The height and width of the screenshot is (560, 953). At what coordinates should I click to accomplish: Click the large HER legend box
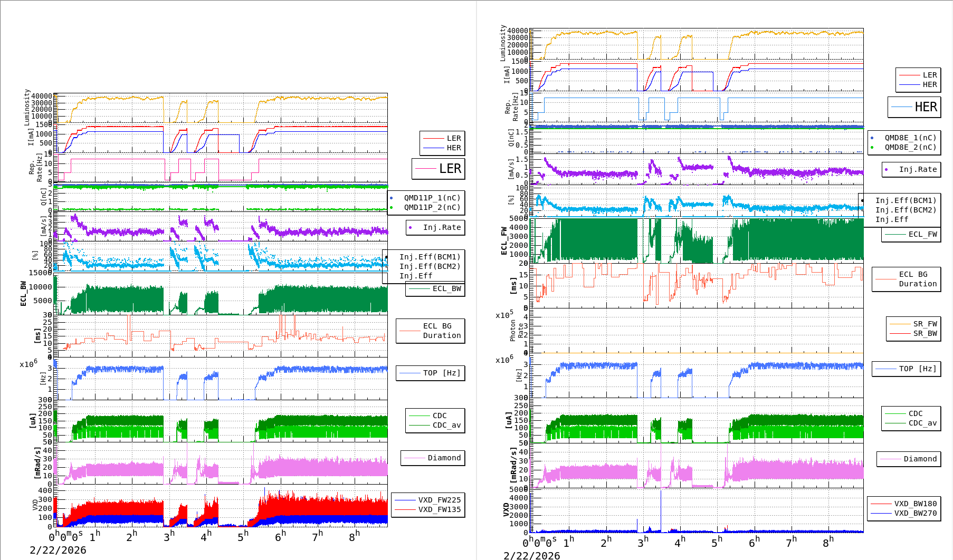(x=914, y=107)
